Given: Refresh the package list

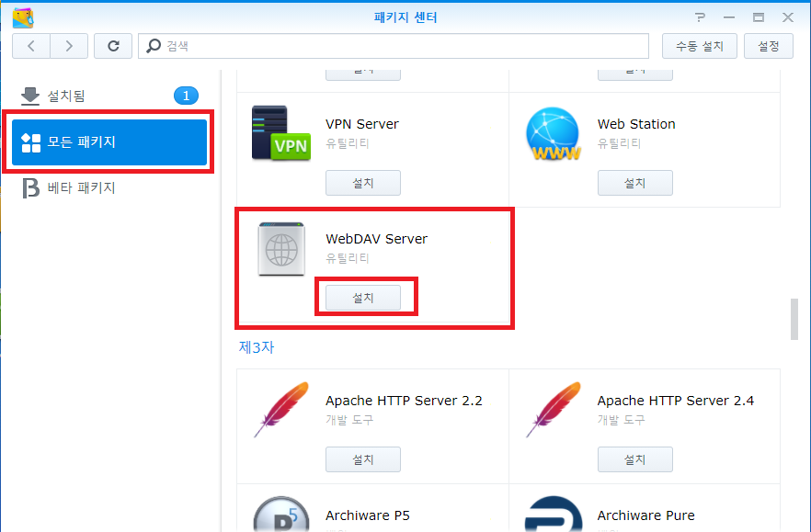Looking at the screenshot, I should click(113, 46).
